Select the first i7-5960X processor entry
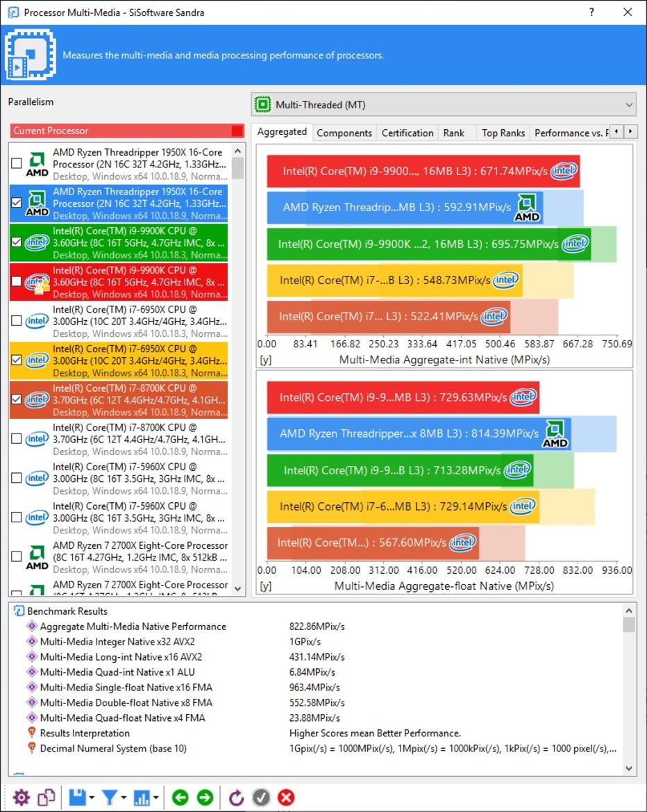This screenshot has width=647, height=812. click(119, 478)
